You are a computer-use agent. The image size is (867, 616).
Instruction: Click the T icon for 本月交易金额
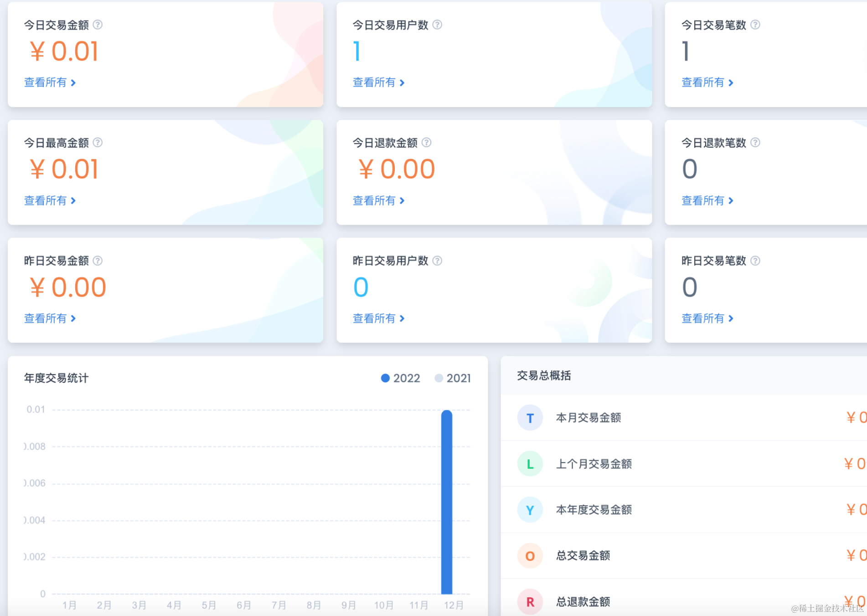tap(530, 418)
